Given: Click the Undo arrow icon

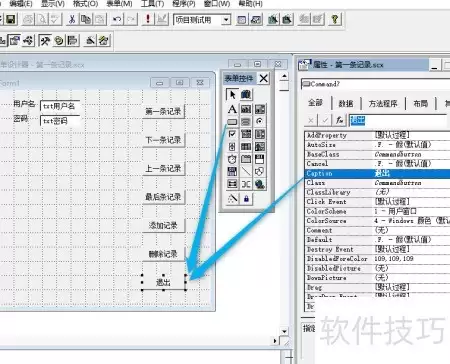Looking at the screenshot, I should click(x=117, y=20).
